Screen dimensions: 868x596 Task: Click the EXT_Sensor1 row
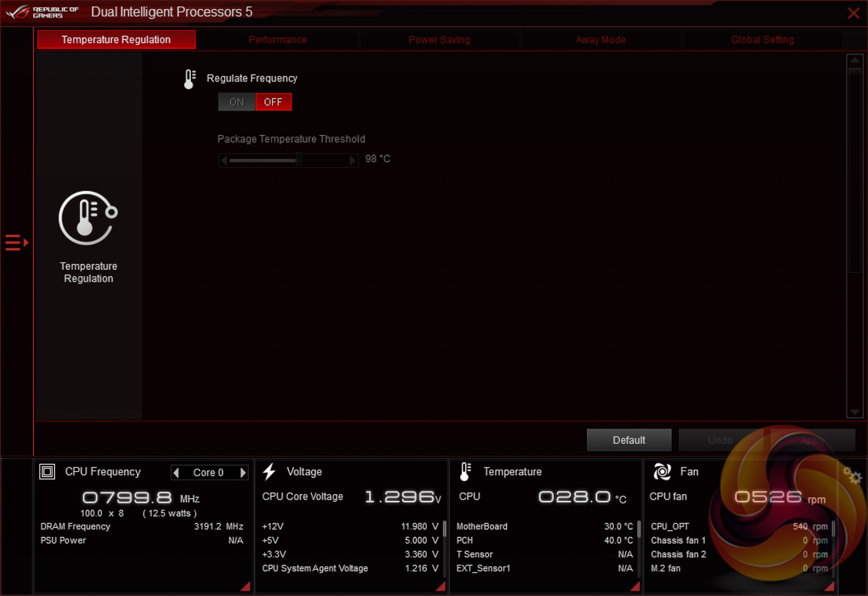(545, 568)
